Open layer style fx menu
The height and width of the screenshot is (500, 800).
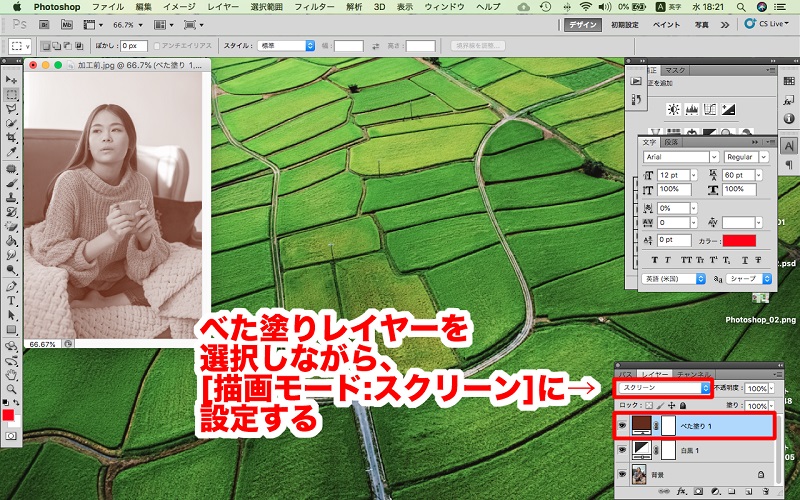pos(682,491)
